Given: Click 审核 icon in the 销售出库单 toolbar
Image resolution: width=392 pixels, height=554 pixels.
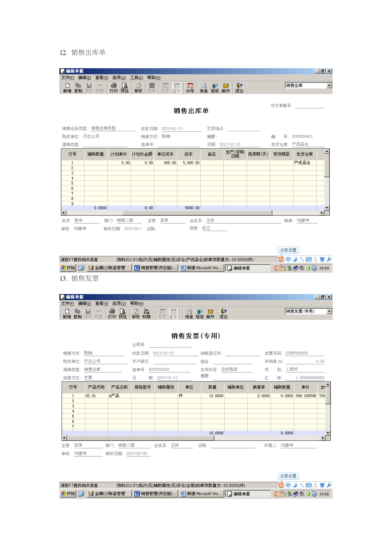Looking at the screenshot, I should (x=138, y=88).
